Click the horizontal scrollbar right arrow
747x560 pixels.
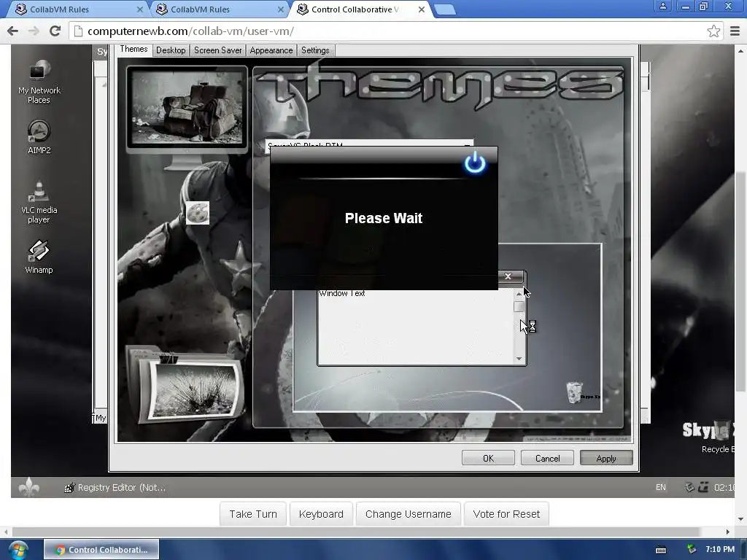point(728,532)
